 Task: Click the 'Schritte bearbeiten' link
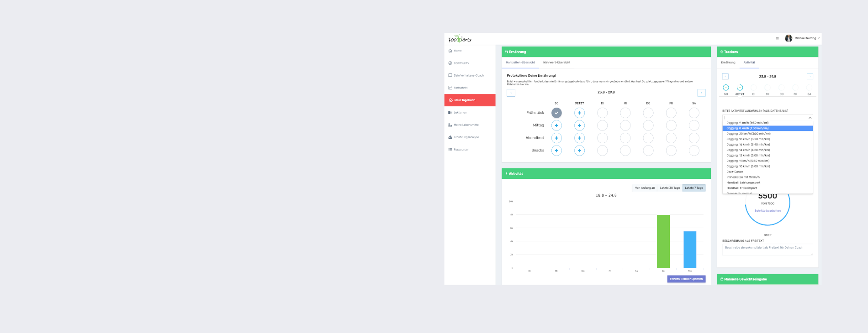[x=767, y=211]
